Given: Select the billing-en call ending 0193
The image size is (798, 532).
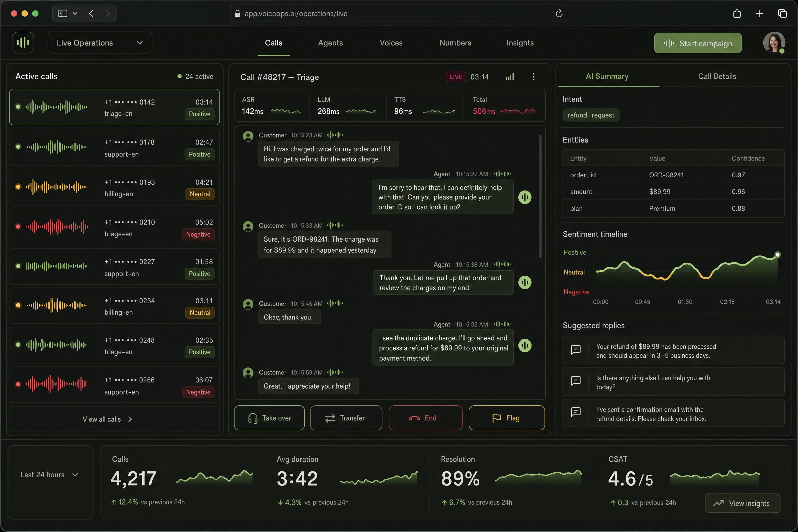Looking at the screenshot, I should [x=114, y=187].
